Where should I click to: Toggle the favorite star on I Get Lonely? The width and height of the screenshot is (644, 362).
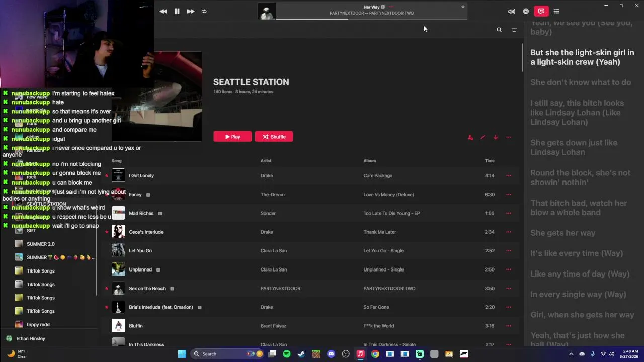point(106,176)
